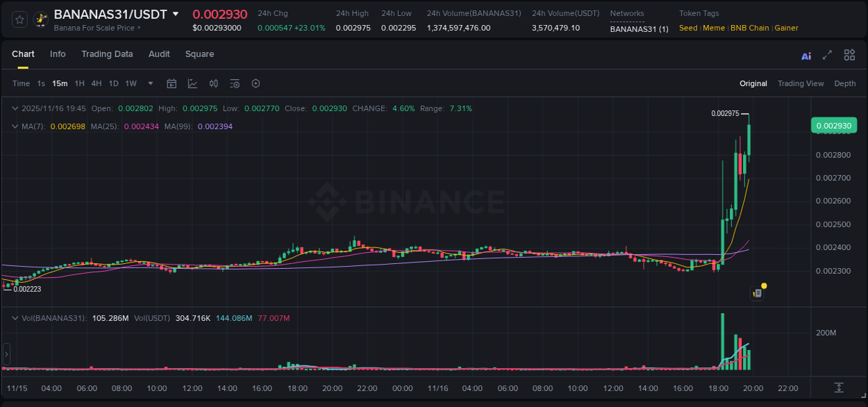Click the Seed token tag link
868x407 pixels.
[687, 28]
